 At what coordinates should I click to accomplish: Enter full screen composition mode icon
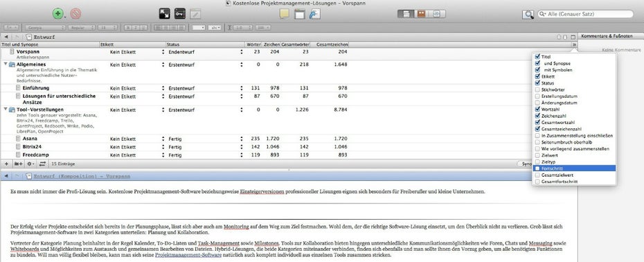click(164, 14)
